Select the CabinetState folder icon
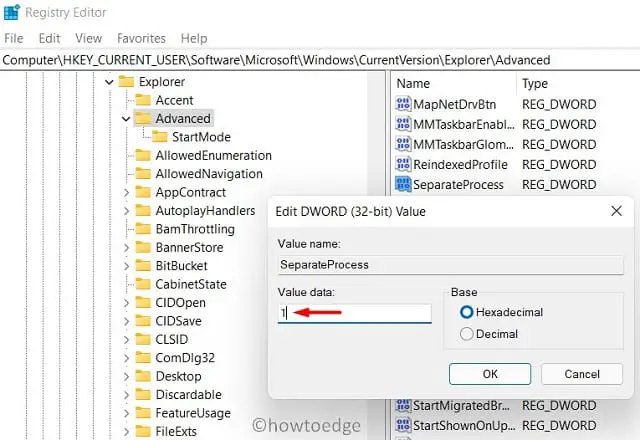The height and width of the screenshot is (440, 640). [x=143, y=284]
